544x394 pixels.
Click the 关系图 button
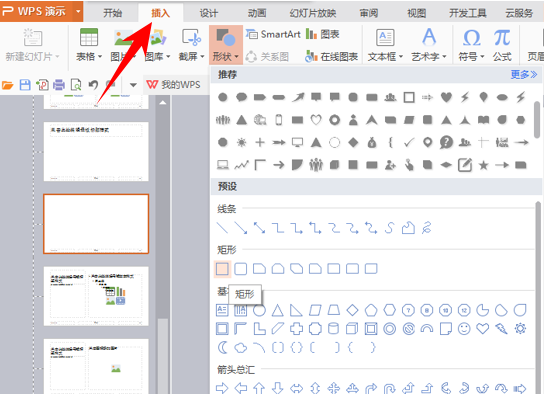pos(267,57)
